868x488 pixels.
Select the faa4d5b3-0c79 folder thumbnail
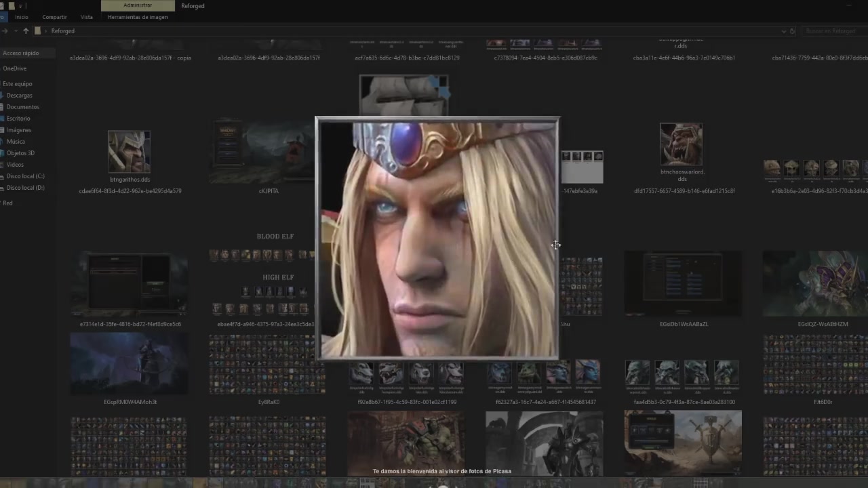pyautogui.click(x=683, y=378)
